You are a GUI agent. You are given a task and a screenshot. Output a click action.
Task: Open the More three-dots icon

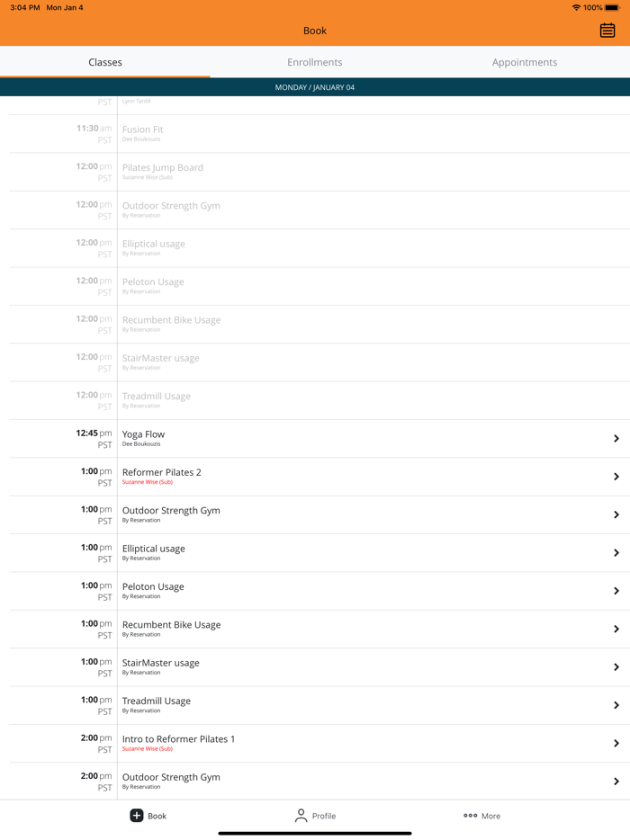pyautogui.click(x=470, y=816)
